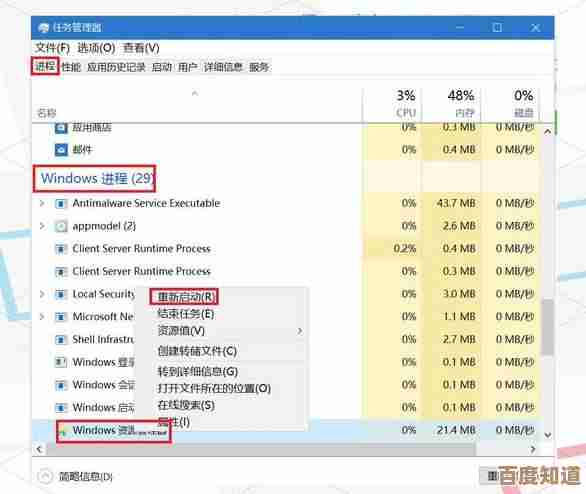Click the Local Security process icon
This screenshot has width=586, height=494.
[61, 294]
